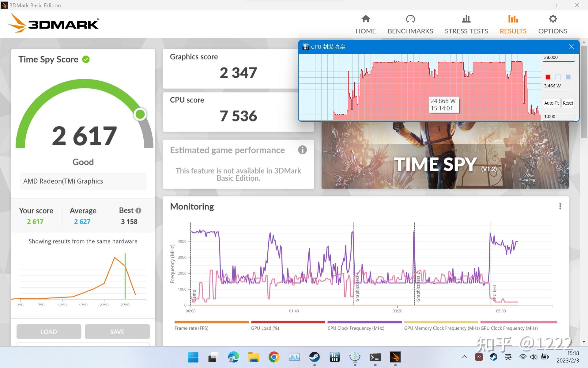Edit the 28.000 maximum value field
This screenshot has width=588, height=368.
coord(558,57)
